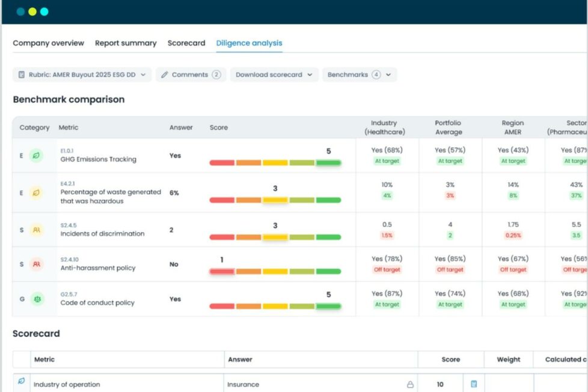Click the calculator icon next to score 10
This screenshot has width=588, height=392.
[x=474, y=384]
